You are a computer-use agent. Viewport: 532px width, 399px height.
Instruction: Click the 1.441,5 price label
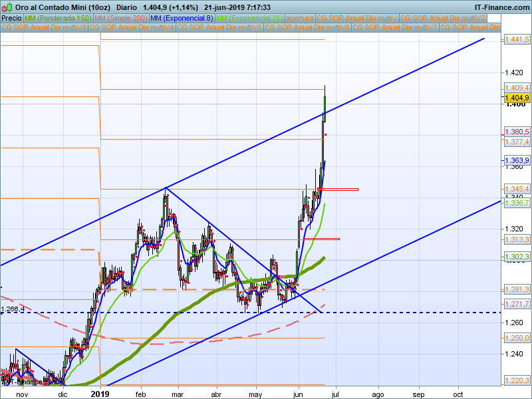(x=517, y=39)
